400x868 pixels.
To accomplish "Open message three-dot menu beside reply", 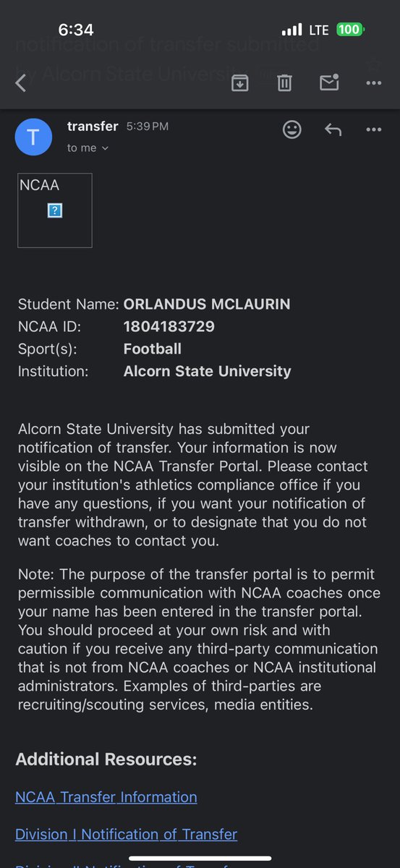I will 373,129.
